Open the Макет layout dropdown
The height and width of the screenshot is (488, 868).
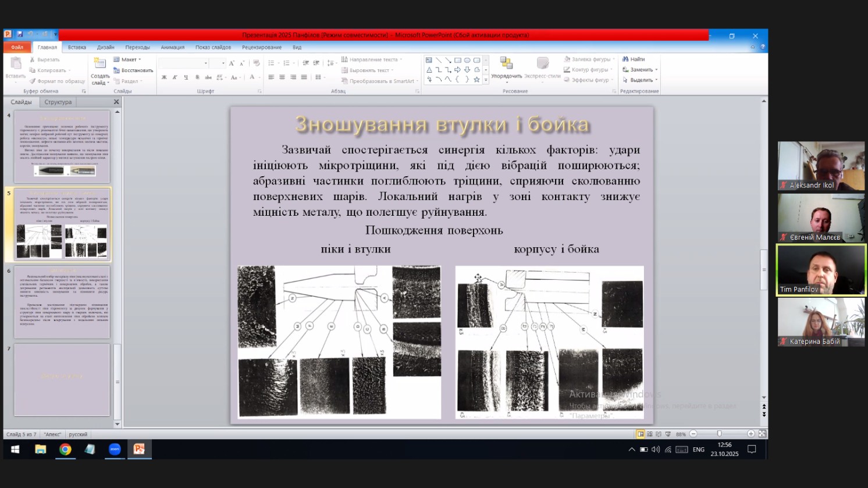tap(128, 60)
